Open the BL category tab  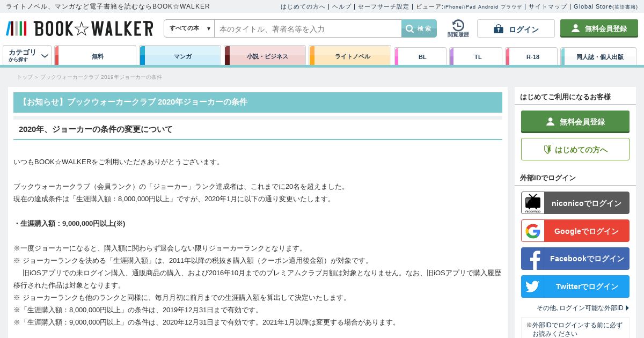tap(420, 56)
